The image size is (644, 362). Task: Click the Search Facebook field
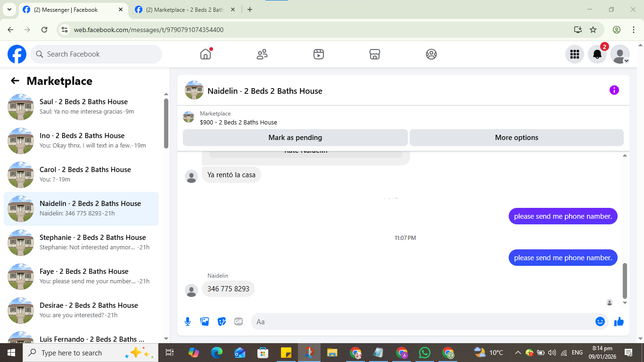pyautogui.click(x=96, y=54)
